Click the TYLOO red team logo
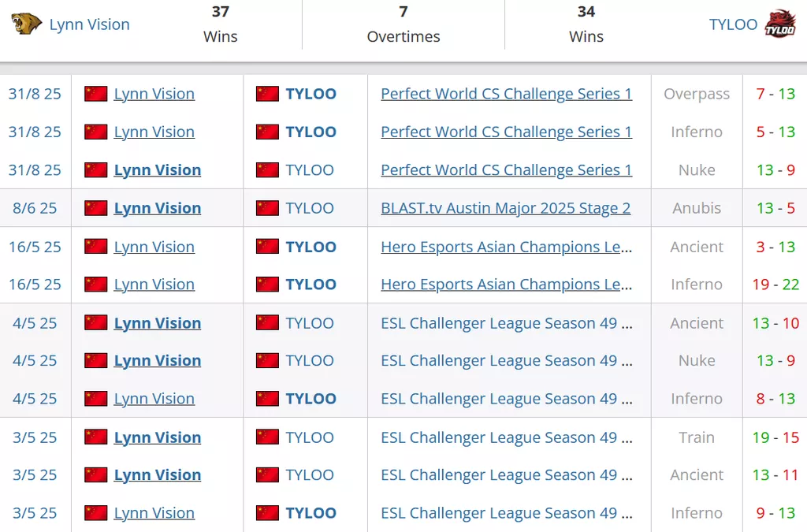Screen dimensions: 807x532 [781, 24]
